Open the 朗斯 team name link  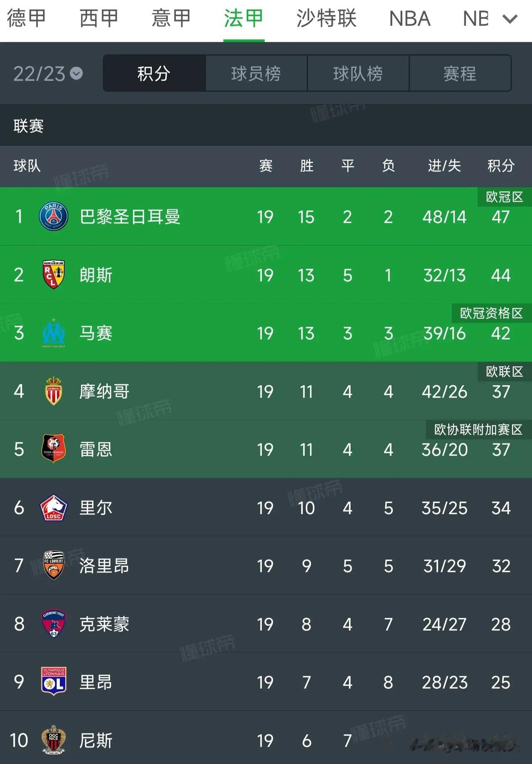[96, 275]
